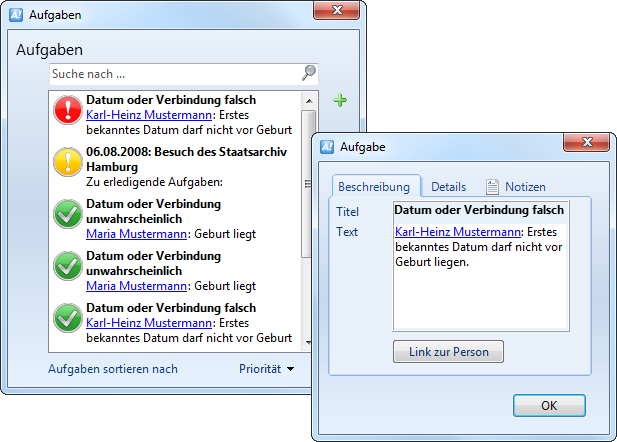Click the yellow warning icon for Staatsarchiv task
This screenshot has height=442, width=617.
click(x=67, y=160)
